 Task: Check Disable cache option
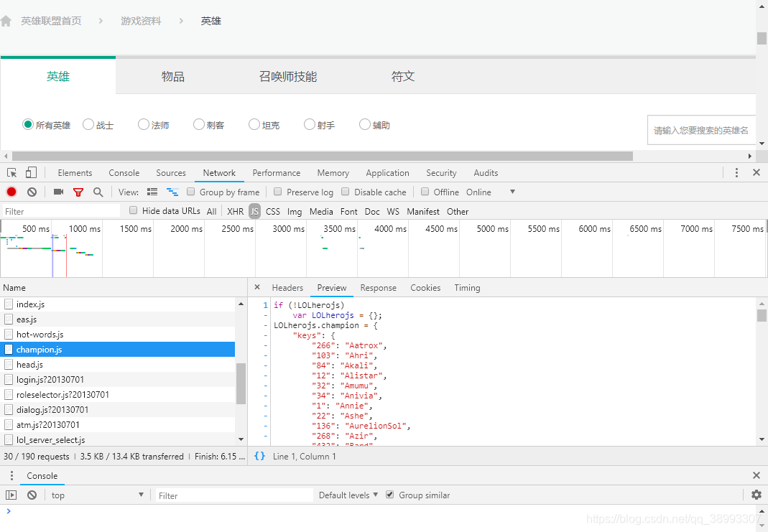pyautogui.click(x=346, y=192)
